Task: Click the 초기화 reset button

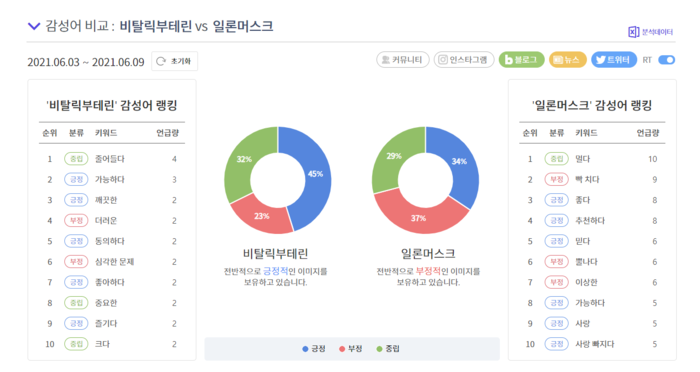Action: (x=175, y=61)
